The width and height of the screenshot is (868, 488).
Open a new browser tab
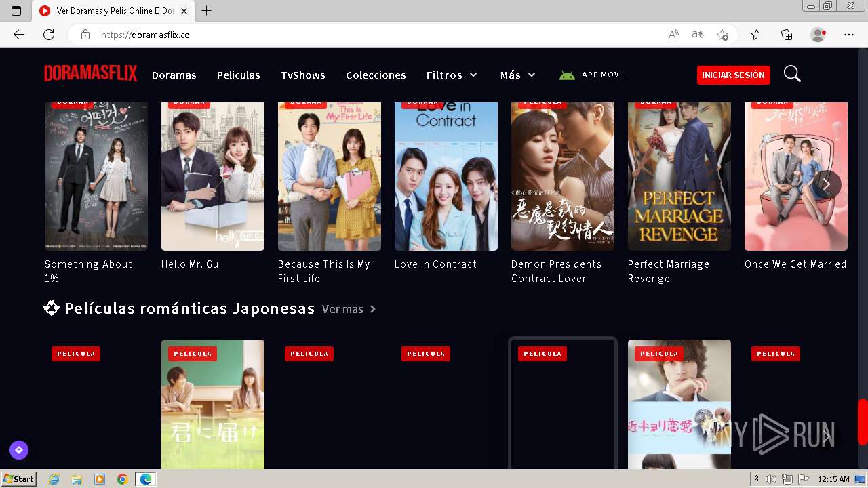(207, 11)
